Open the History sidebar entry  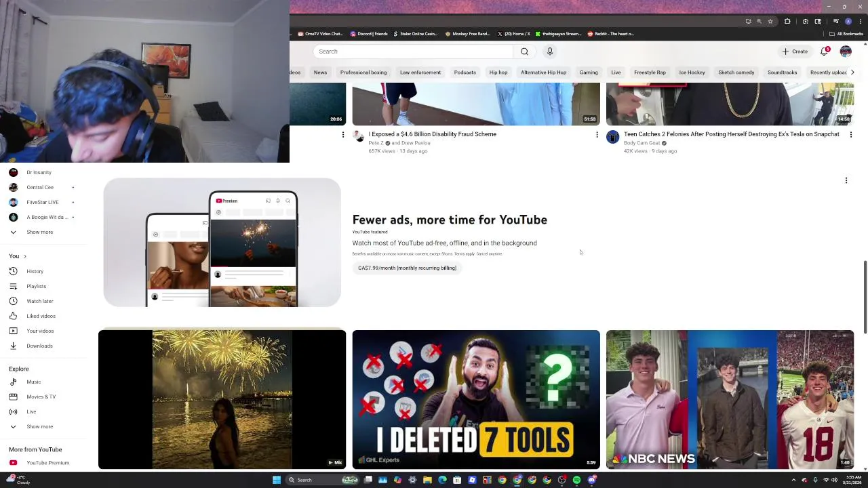tap(43, 271)
